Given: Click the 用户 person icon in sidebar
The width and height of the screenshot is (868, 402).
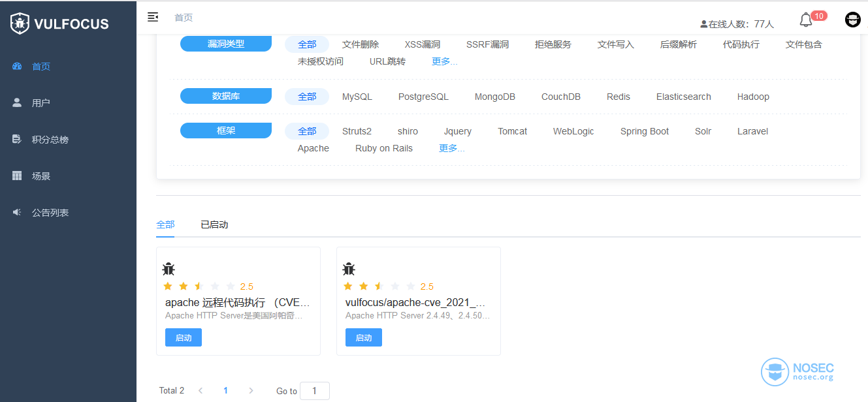Looking at the screenshot, I should 17,103.
